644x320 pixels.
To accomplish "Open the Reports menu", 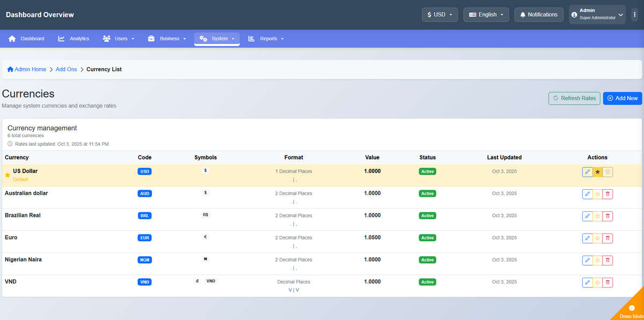I will (x=266, y=39).
